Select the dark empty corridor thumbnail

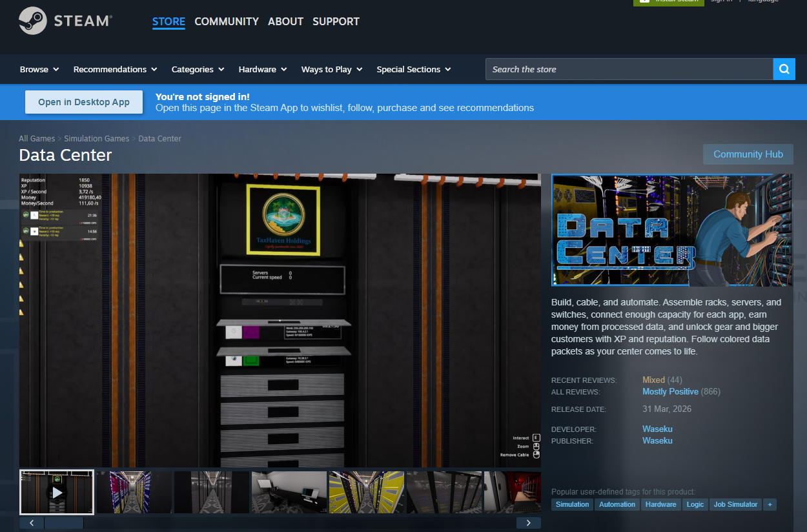coord(212,492)
